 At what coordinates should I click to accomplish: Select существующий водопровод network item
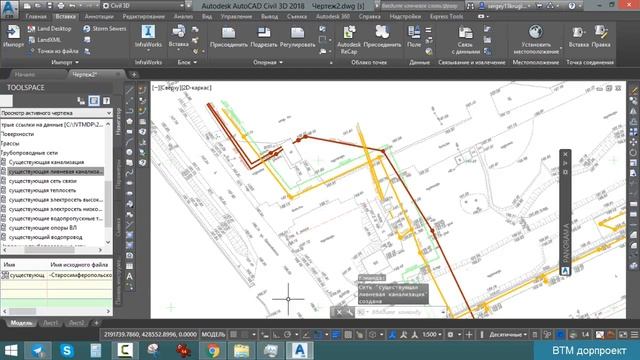pyautogui.click(x=45, y=237)
